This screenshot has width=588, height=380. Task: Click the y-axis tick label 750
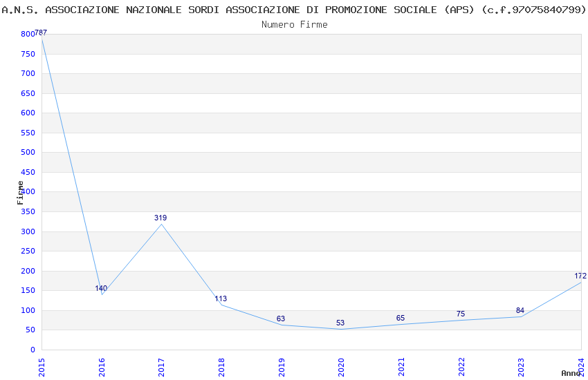28,54
